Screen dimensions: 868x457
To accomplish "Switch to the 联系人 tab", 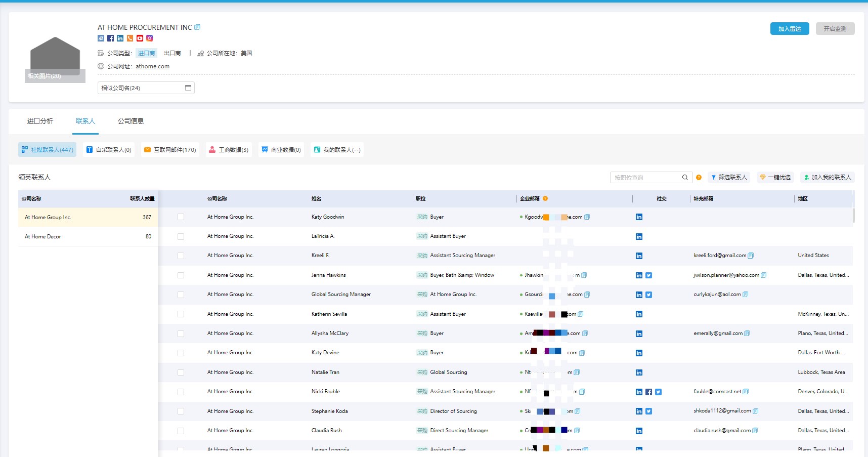I will tap(85, 121).
